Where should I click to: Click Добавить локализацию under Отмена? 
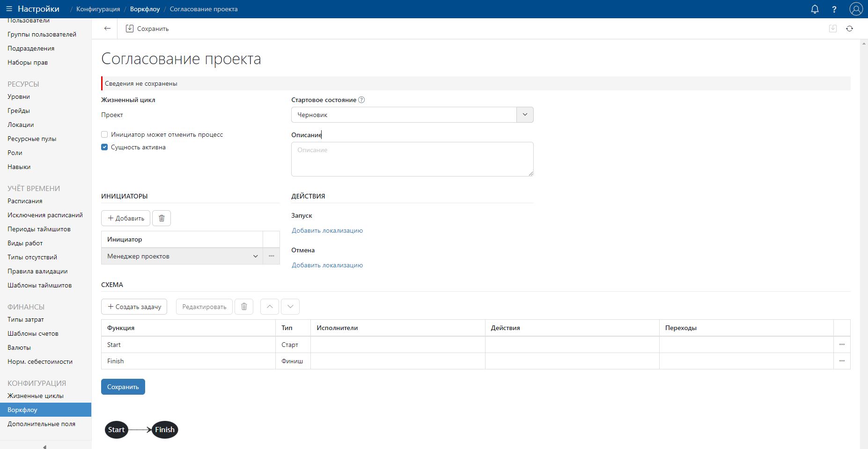click(327, 265)
